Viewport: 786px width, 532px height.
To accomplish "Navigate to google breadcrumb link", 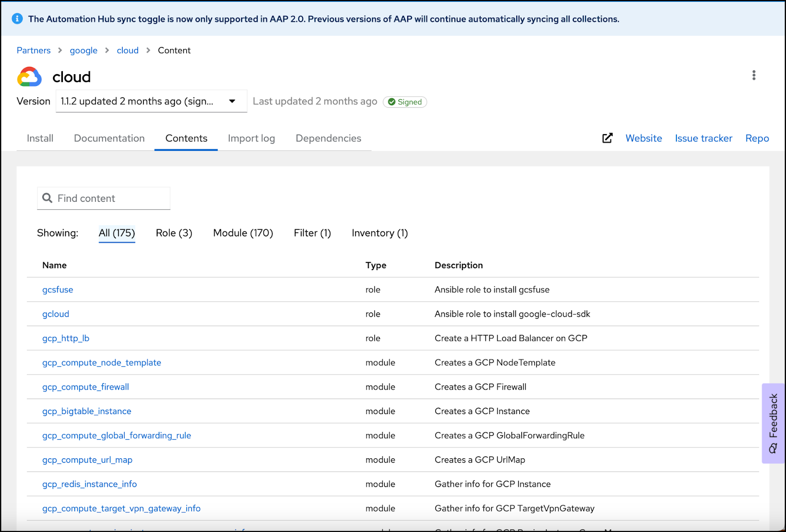I will click(x=84, y=50).
